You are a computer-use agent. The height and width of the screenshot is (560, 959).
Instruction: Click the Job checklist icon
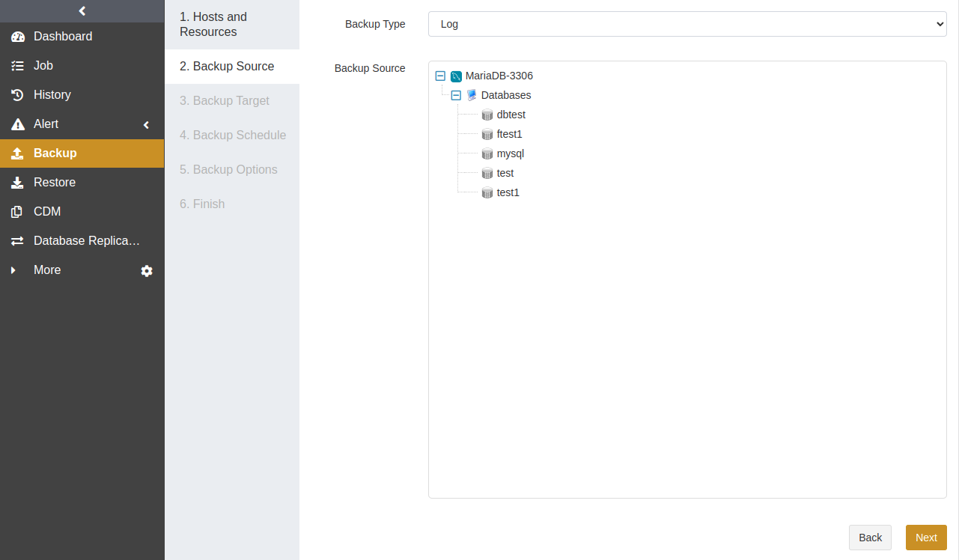click(18, 66)
